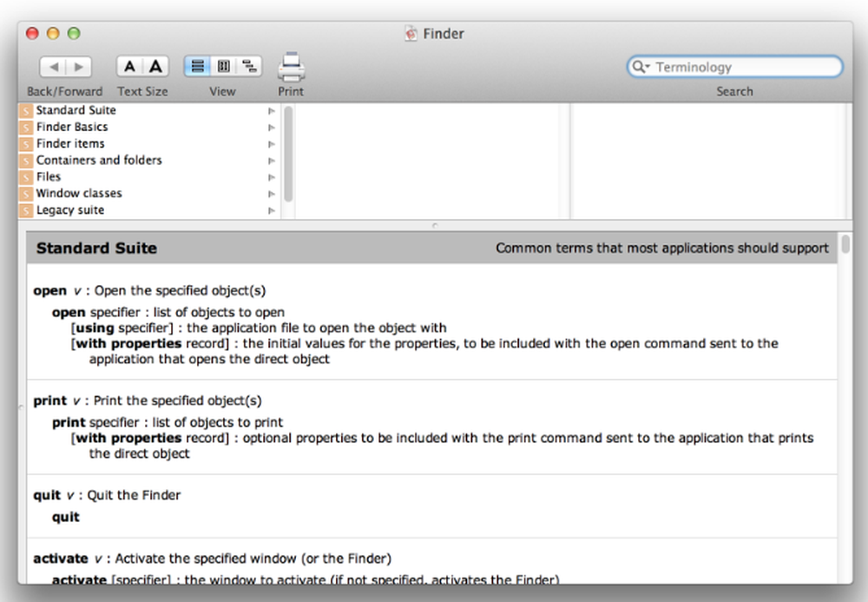Increase text size with large A
Screen dimensions: 868x602
(x=156, y=67)
